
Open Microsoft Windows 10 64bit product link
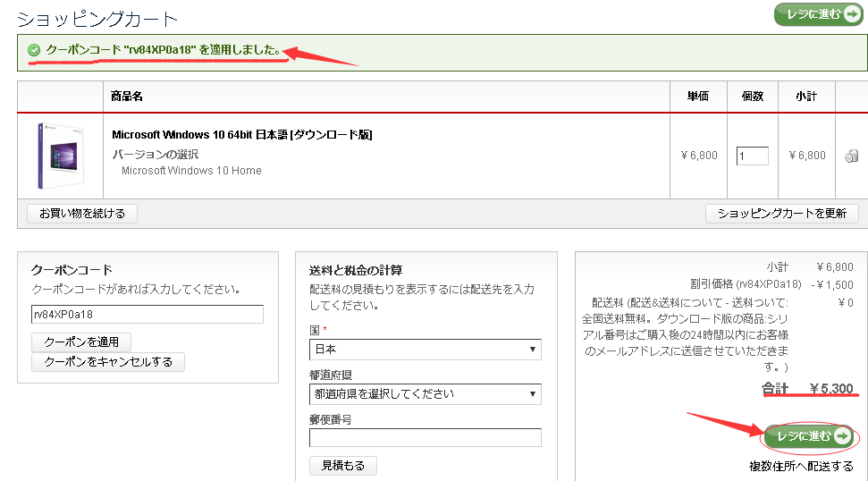(242, 134)
